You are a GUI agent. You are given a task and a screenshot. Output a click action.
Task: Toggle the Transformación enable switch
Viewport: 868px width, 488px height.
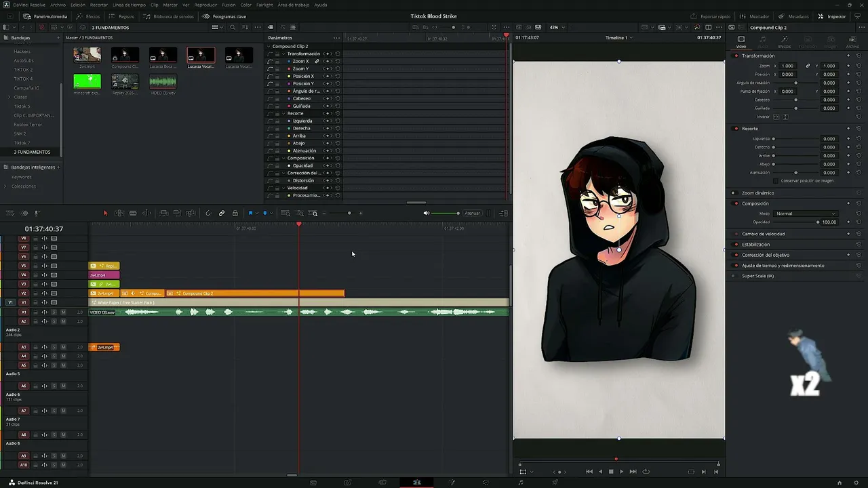pyautogui.click(x=736, y=56)
